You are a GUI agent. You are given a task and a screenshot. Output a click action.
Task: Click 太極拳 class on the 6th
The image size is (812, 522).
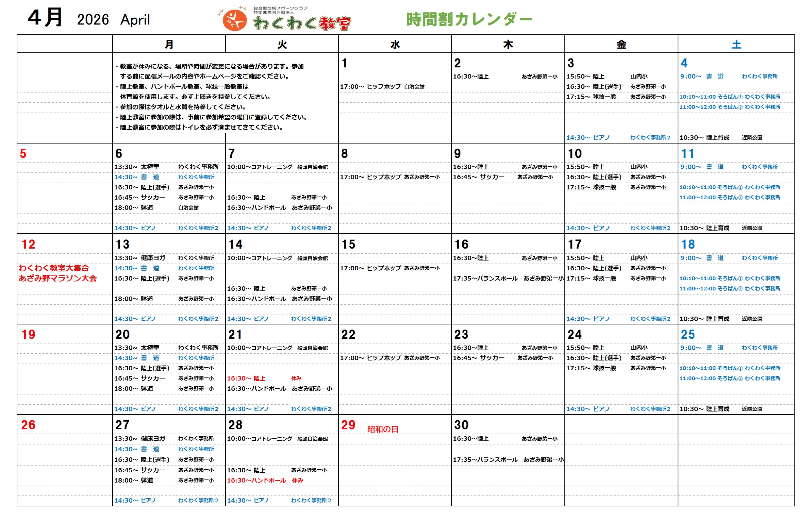click(150, 167)
